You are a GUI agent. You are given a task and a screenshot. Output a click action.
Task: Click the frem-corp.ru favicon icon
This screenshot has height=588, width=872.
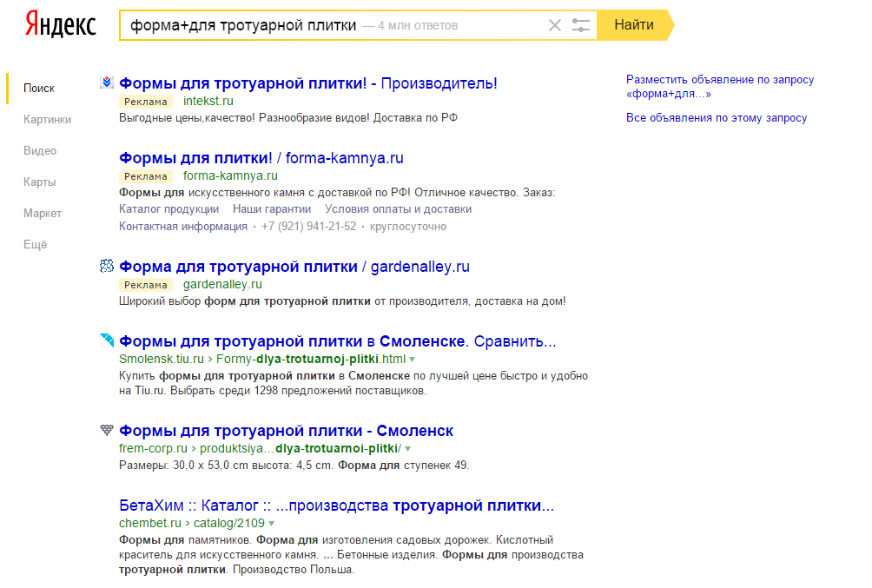coord(107,429)
